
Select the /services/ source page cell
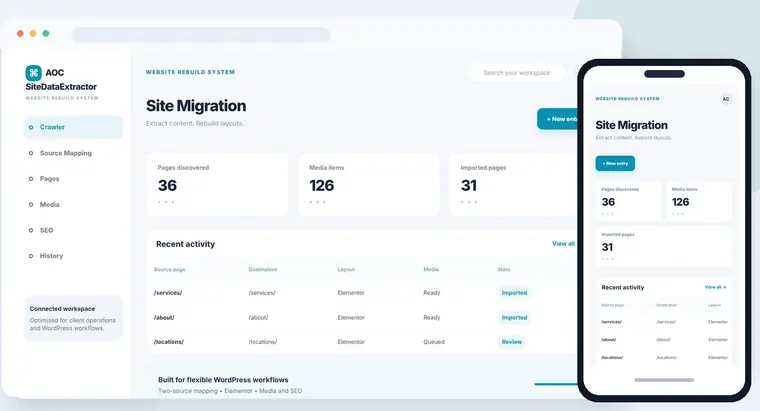point(168,293)
